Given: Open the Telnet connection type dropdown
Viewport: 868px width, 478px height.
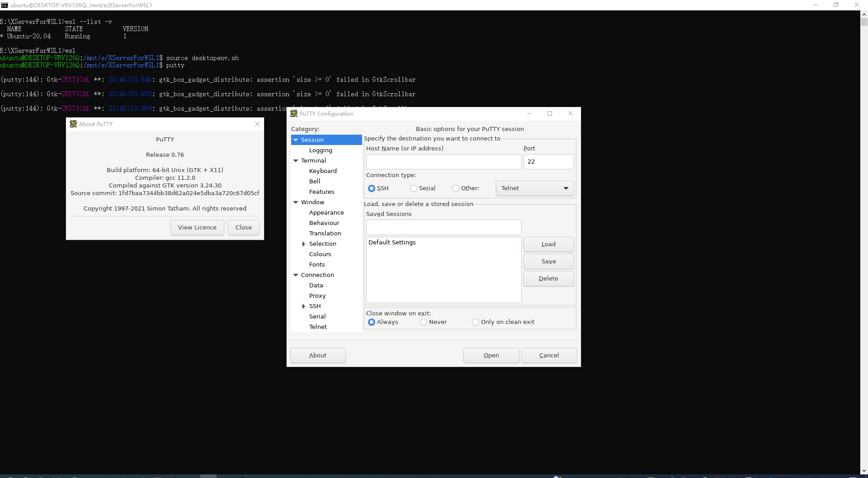Looking at the screenshot, I should 535,188.
